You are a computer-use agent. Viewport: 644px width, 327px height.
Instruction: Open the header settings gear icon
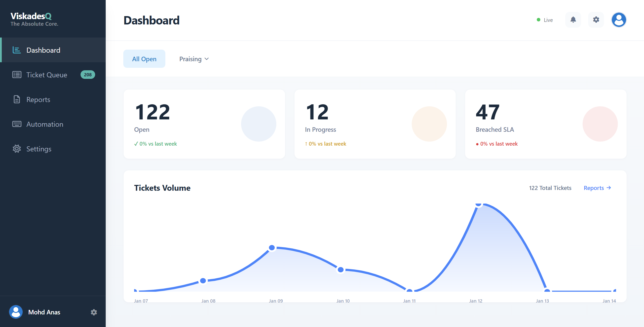pyautogui.click(x=596, y=20)
